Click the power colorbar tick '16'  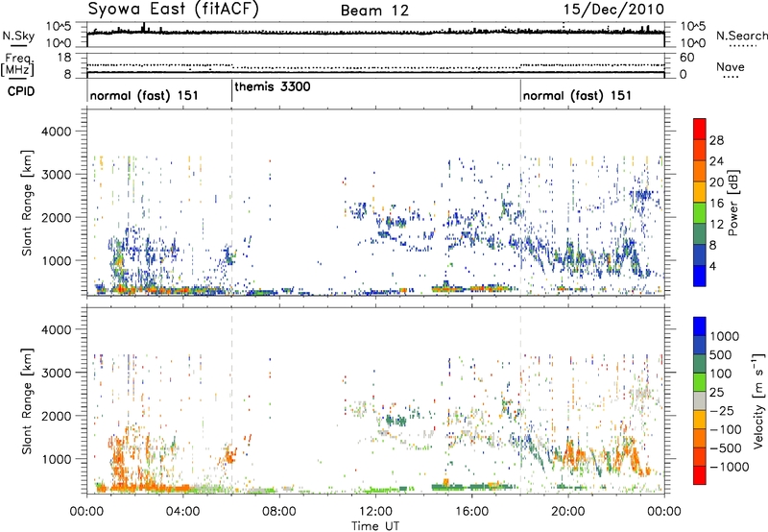[716, 204]
